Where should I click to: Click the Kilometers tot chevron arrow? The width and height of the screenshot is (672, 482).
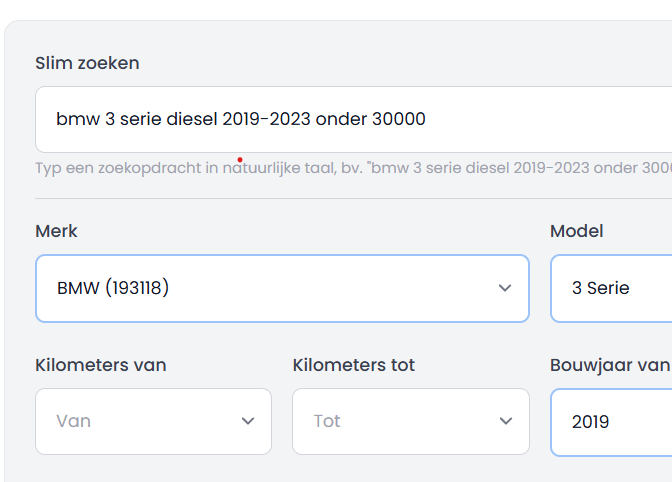point(506,421)
